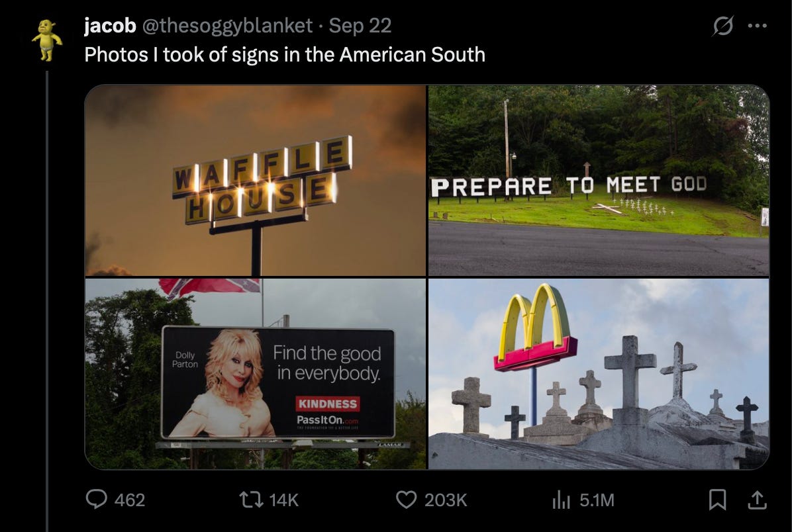Open the Sep 22 timestamp permalink
The image size is (792, 532).
[360, 26]
